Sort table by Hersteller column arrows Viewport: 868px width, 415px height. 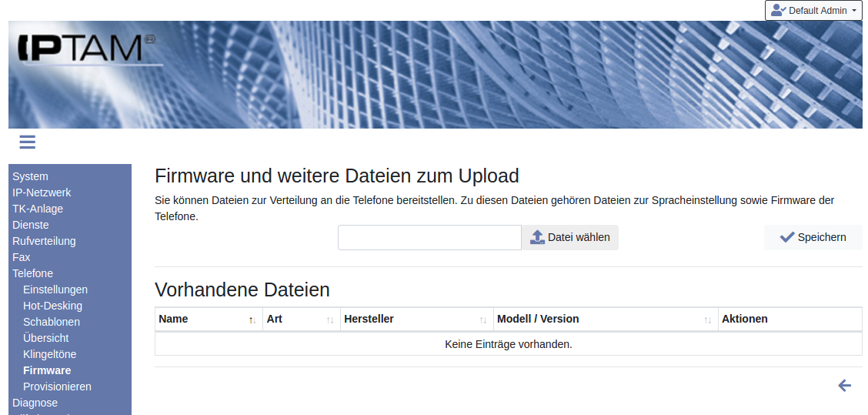coord(483,320)
